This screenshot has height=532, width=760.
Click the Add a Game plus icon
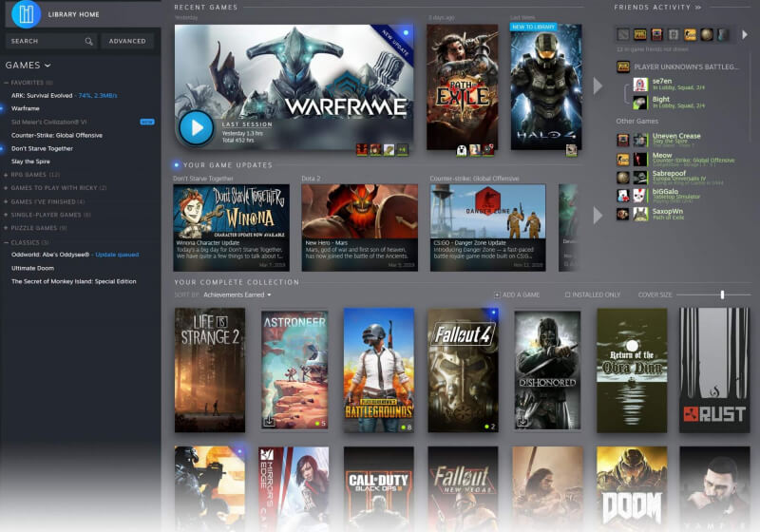497,294
